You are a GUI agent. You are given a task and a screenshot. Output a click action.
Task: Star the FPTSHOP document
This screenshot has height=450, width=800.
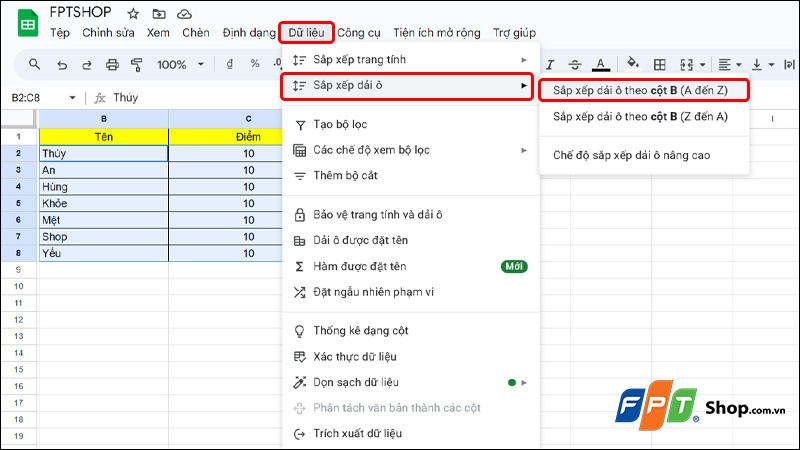133,14
